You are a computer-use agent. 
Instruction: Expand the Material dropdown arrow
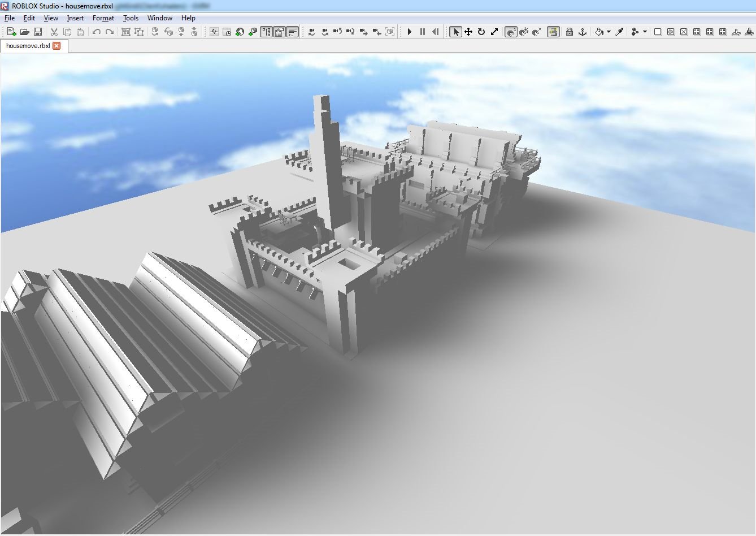pos(645,32)
